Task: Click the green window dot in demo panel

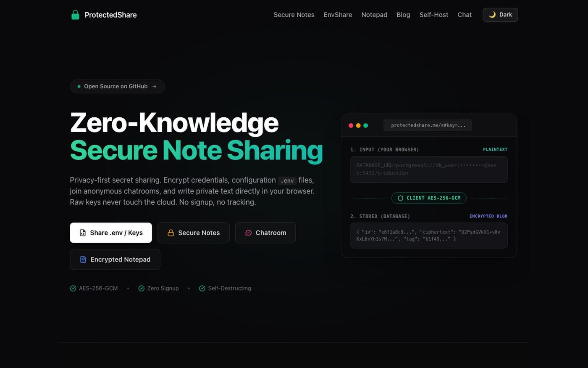Action: tap(365, 125)
